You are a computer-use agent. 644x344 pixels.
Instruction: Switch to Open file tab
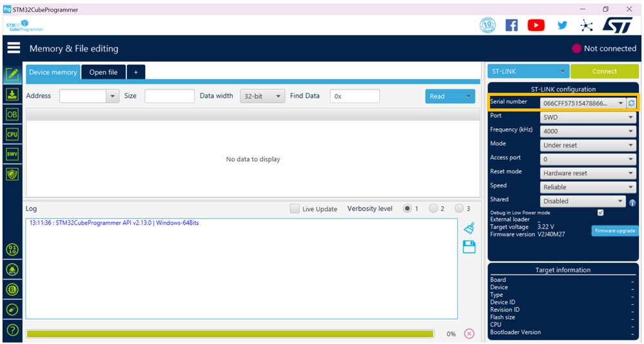point(104,72)
